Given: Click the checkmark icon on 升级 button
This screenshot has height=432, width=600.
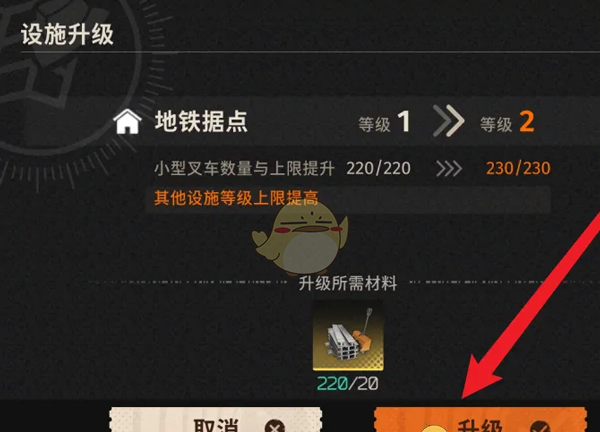Looking at the screenshot, I should pos(540,426).
